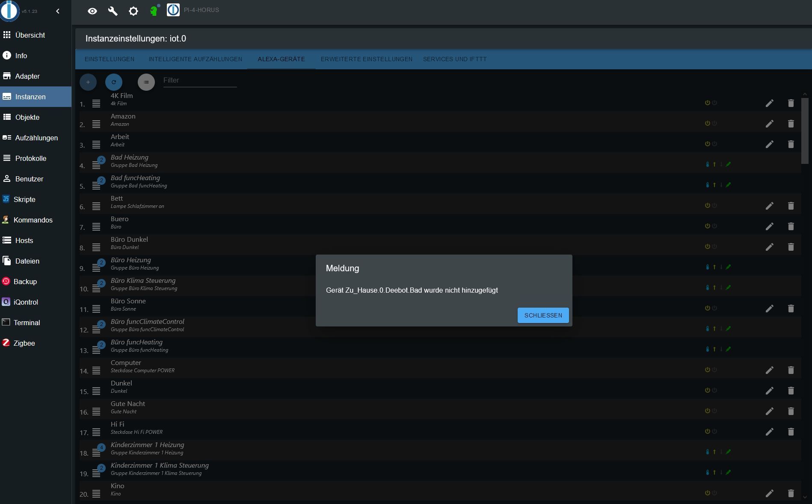812x504 pixels.
Task: Open Hosts in the sidebar
Action: pos(36,240)
